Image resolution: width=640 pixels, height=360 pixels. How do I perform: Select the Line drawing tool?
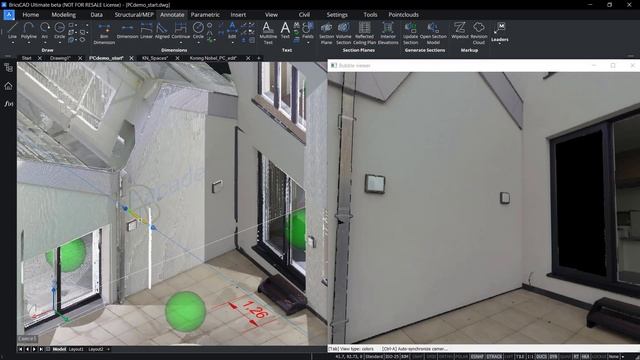(12, 30)
